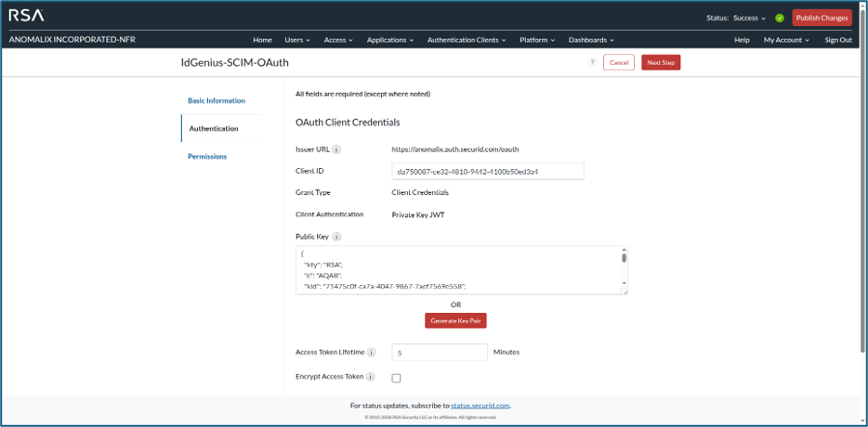
Task: Click the ANOMALIX INCORPORATED-NFR label
Action: tap(72, 40)
